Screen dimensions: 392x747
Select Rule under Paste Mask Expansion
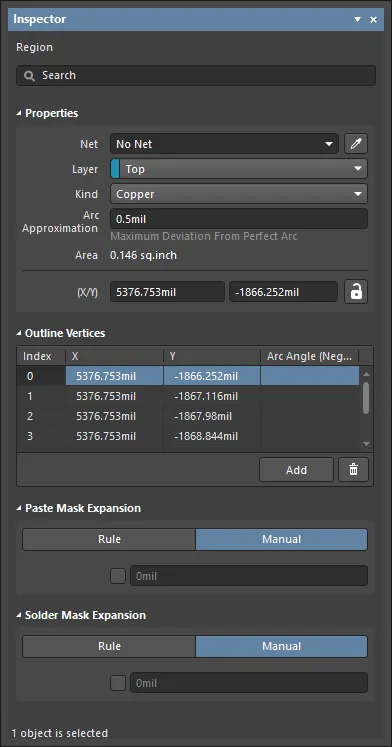(x=109, y=539)
